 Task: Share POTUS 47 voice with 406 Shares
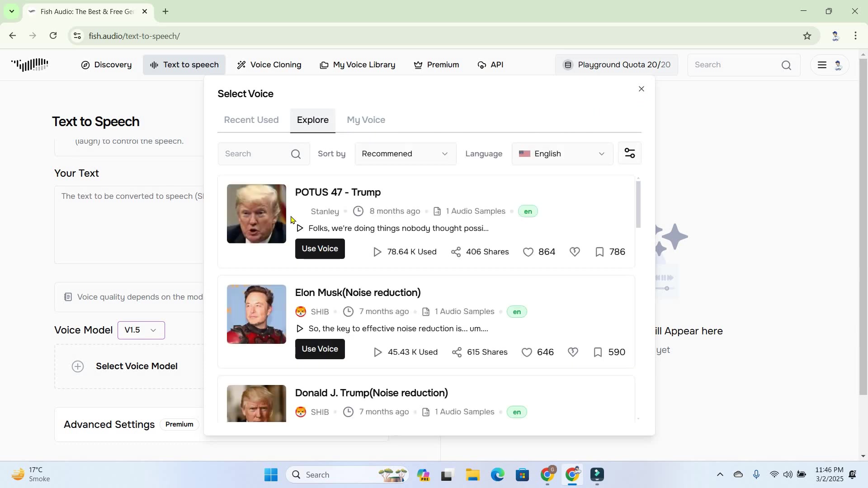tap(480, 252)
